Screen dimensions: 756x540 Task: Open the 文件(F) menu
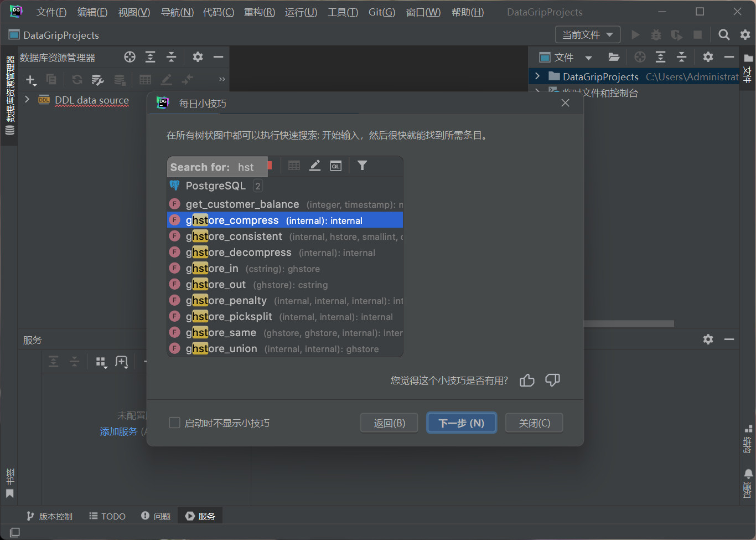point(51,12)
